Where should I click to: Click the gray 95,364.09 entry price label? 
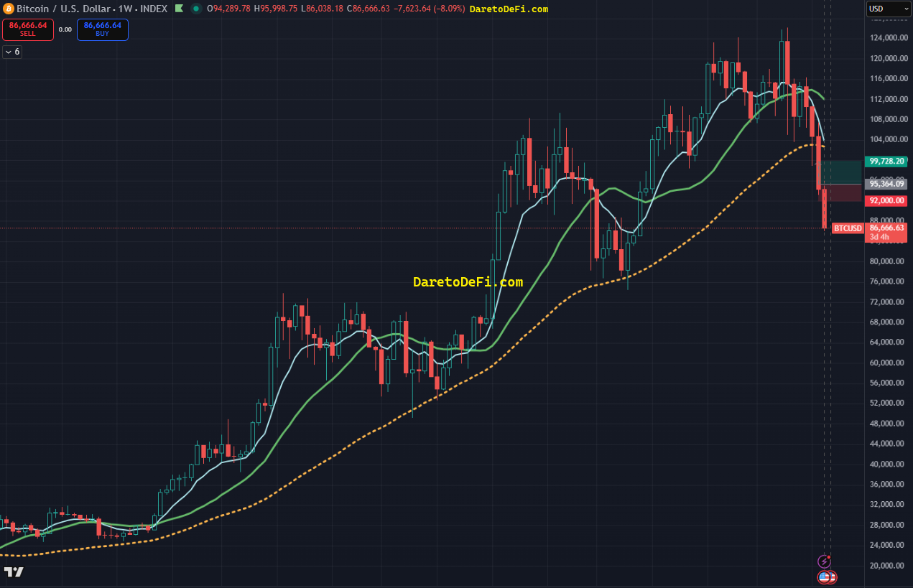(885, 184)
